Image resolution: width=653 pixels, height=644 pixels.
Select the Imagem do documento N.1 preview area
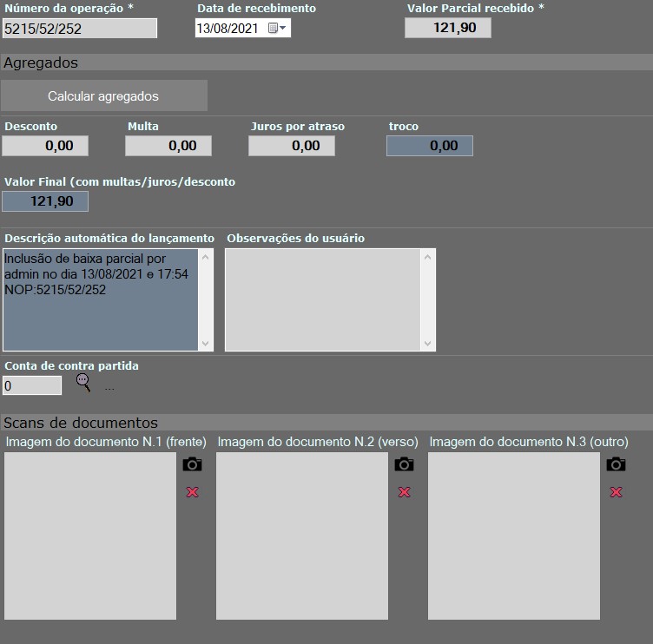[90, 536]
